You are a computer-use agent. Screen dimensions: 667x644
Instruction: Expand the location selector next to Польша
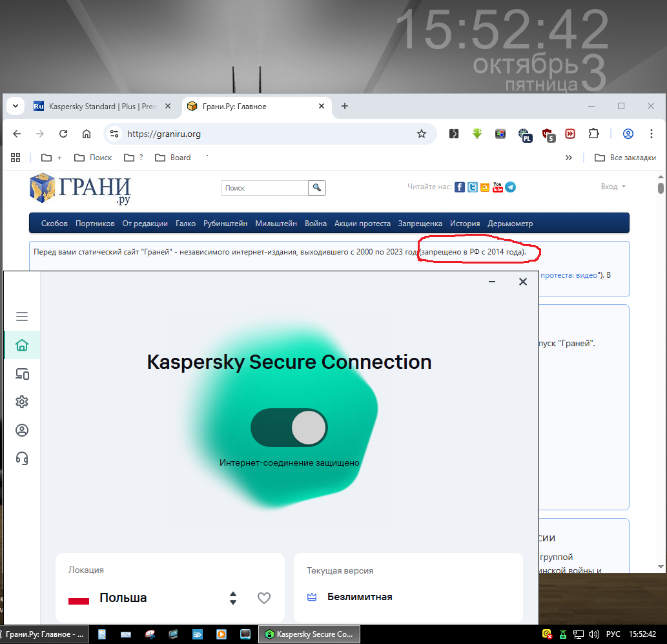pyautogui.click(x=232, y=598)
